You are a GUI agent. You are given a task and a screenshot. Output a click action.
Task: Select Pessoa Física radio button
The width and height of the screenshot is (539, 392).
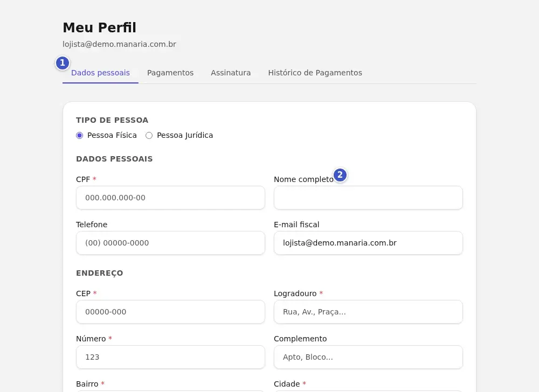(79, 135)
